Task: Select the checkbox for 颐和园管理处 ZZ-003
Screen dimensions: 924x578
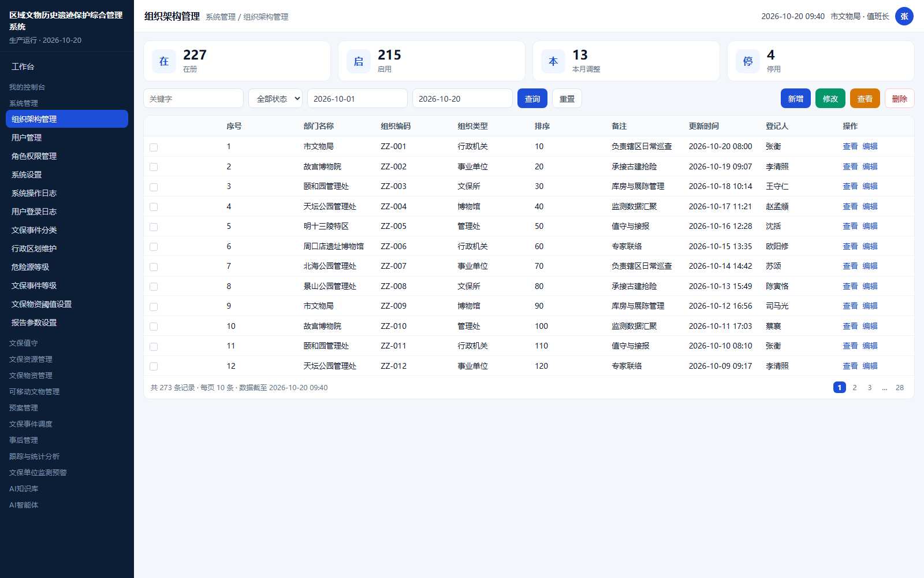Action: (x=154, y=187)
